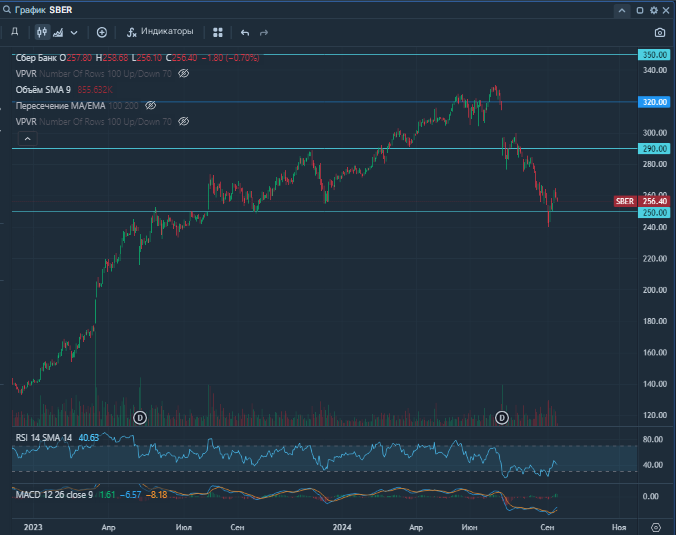676x535 pixels.
Task: Open Индикаторы indicators menu
Action: coord(160,32)
